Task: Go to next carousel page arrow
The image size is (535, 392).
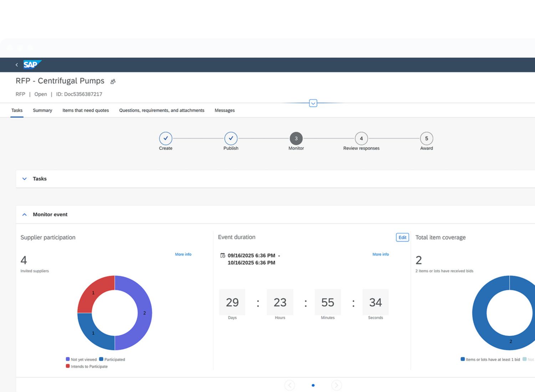Action: (336, 385)
